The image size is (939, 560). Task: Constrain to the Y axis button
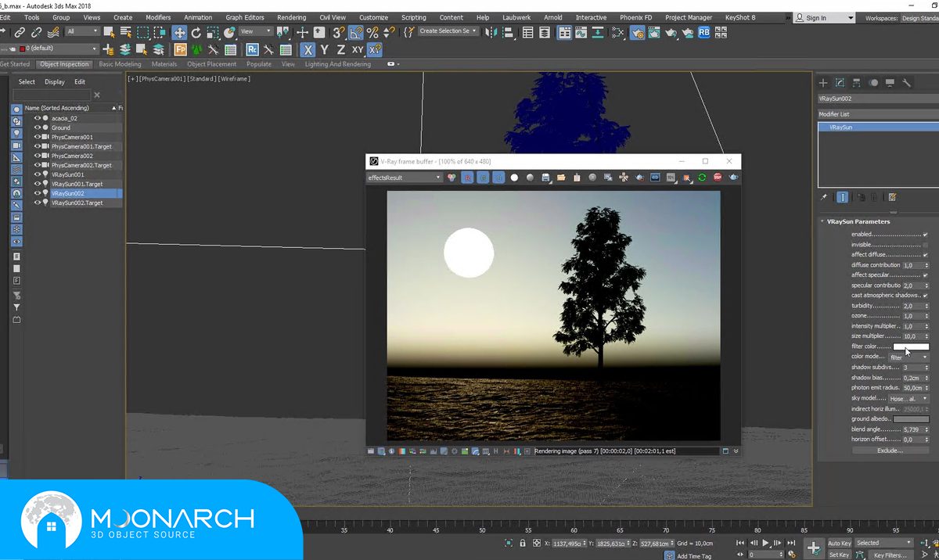324,49
